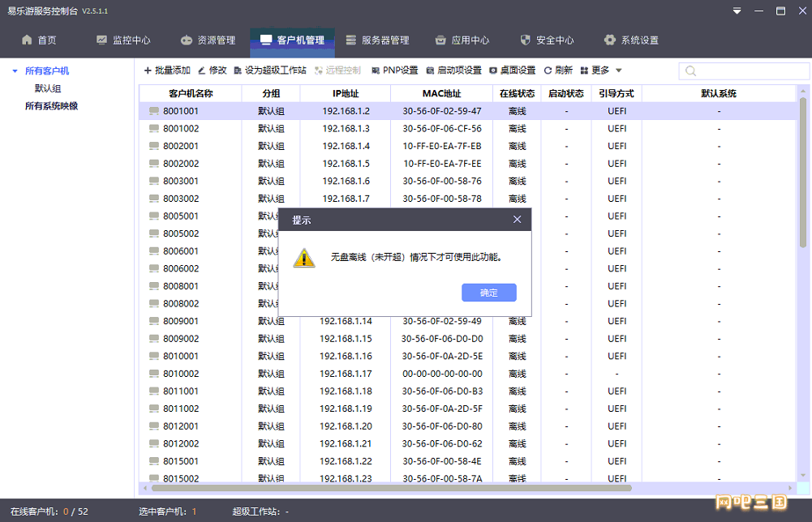812x522 pixels.
Task: Switch to the 服务器管理 tab
Action: click(x=376, y=40)
